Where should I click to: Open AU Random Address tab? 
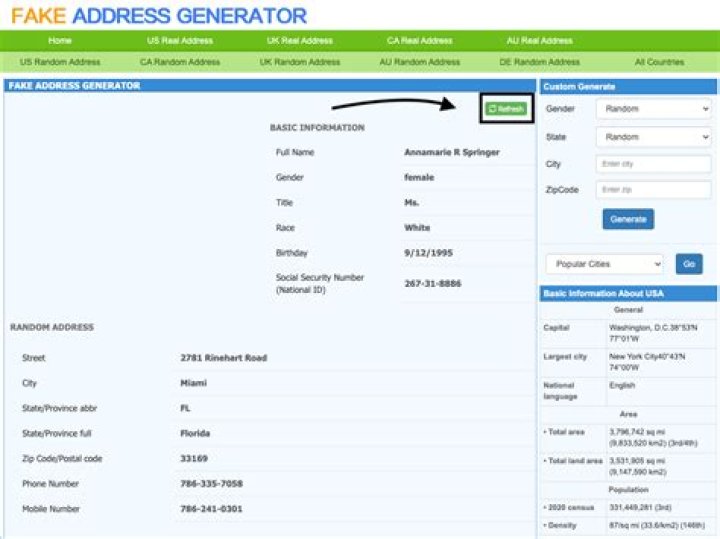coord(420,62)
